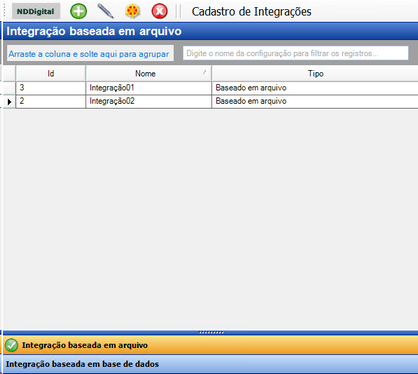Click the green check icon in navigation bar
This screenshot has height=374, width=418.
pyautogui.click(x=12, y=345)
